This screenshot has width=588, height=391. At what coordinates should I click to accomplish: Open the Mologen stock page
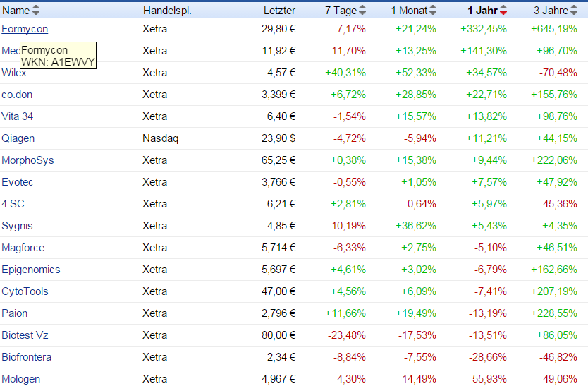coord(21,379)
